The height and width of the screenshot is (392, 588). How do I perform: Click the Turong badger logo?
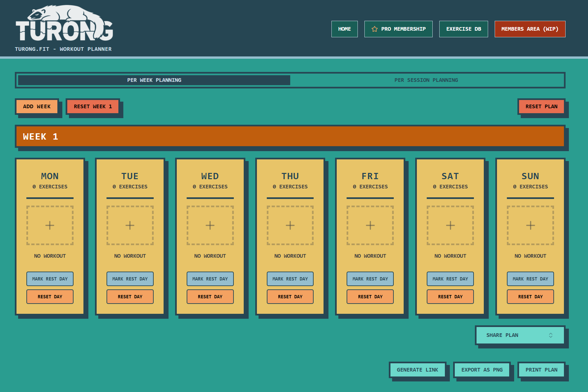64,23
